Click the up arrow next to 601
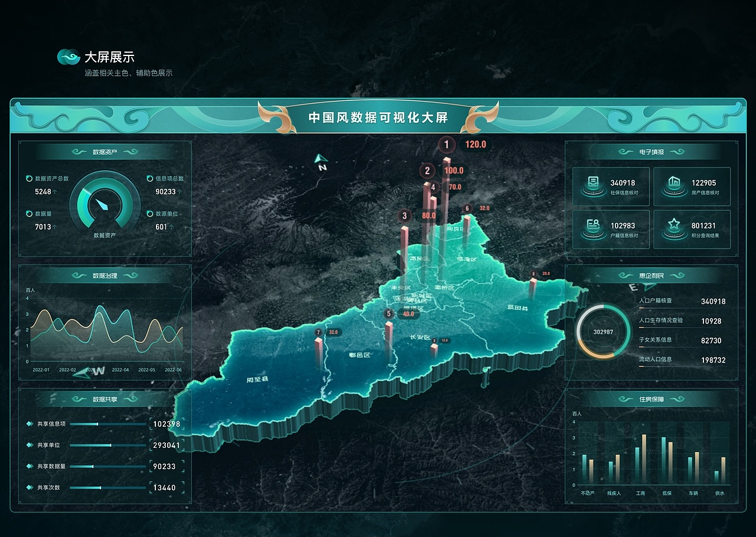Screen dimensions: 756x537 pos(172,227)
